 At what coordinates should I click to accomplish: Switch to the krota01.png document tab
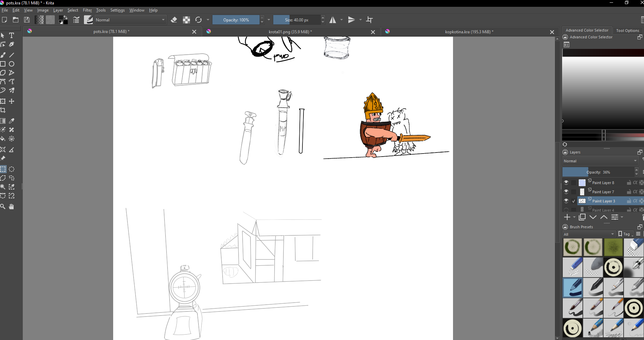click(290, 32)
